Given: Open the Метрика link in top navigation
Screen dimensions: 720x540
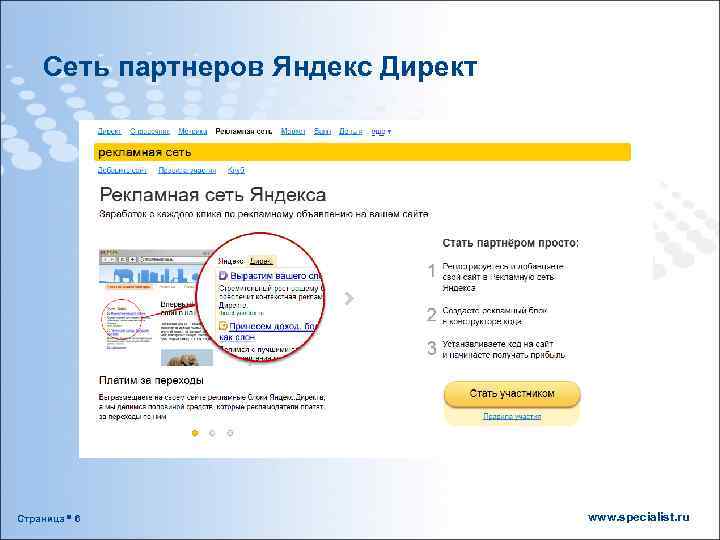Looking at the screenshot, I should pos(192,131).
